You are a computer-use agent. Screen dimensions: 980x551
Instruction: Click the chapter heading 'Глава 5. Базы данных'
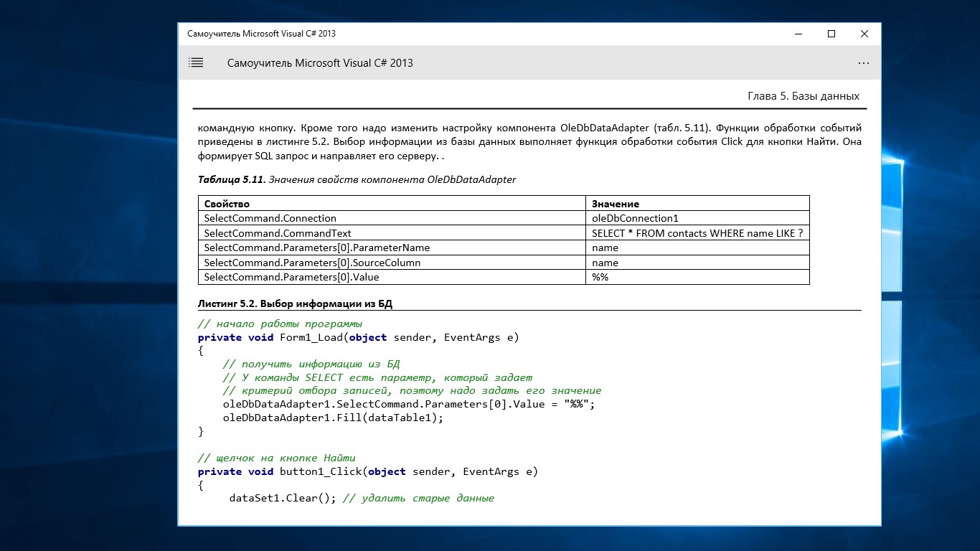tap(804, 96)
